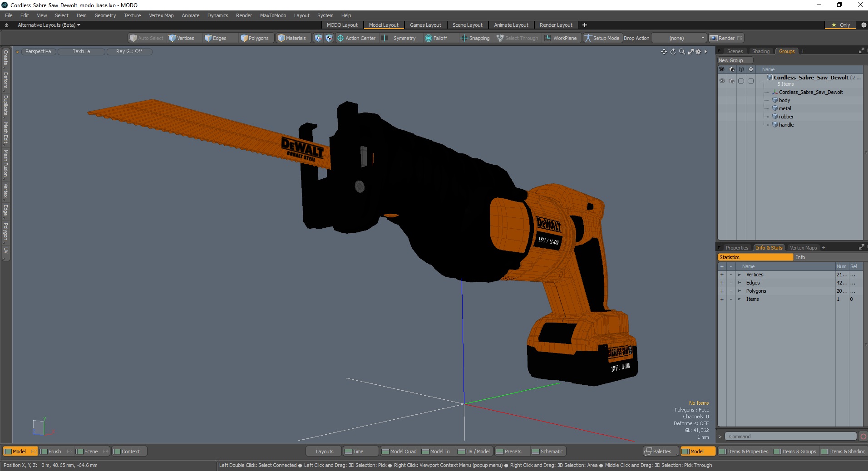Image resolution: width=868 pixels, height=471 pixels.
Task: Click viewport zoom magnifier icon
Action: (682, 52)
